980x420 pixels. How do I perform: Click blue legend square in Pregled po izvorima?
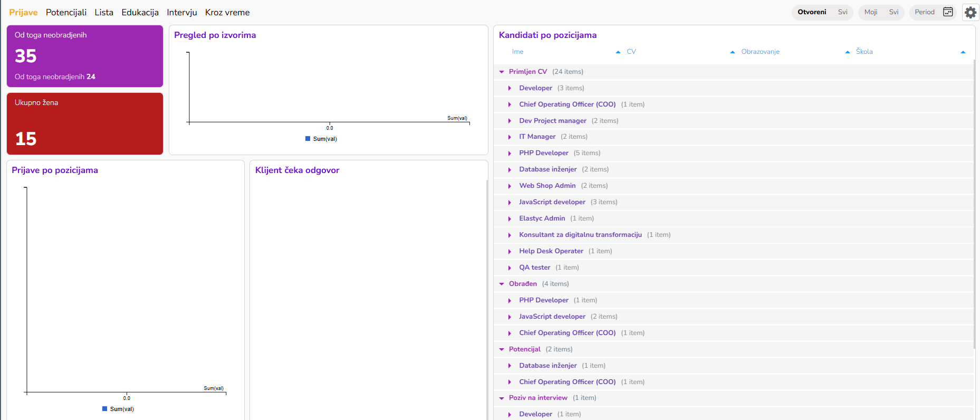coord(308,139)
